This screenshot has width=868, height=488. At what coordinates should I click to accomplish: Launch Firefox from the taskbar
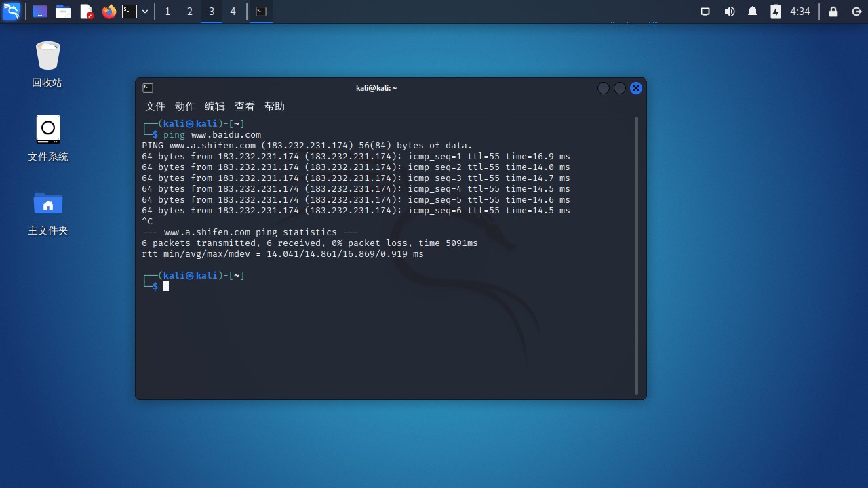108,11
